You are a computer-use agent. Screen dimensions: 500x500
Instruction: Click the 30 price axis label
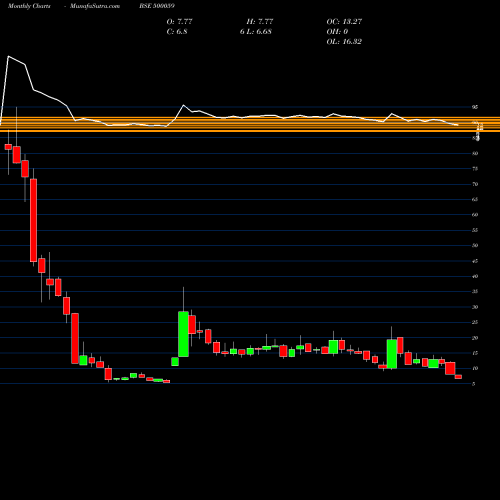coord(475,307)
